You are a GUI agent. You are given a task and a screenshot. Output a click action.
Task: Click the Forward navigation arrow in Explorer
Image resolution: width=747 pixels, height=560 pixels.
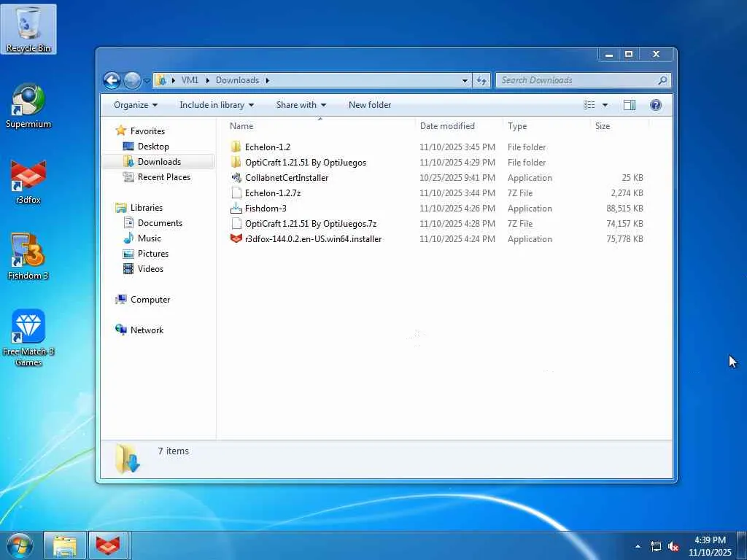click(132, 80)
